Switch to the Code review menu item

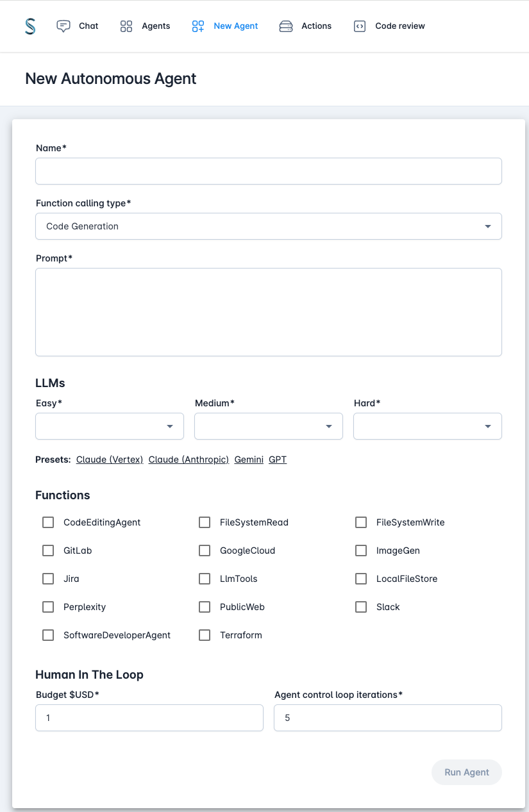click(389, 26)
